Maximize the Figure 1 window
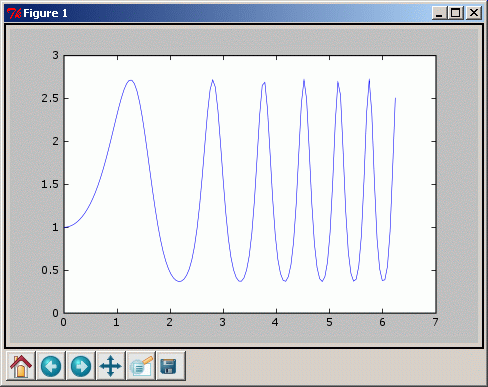 click(x=456, y=13)
